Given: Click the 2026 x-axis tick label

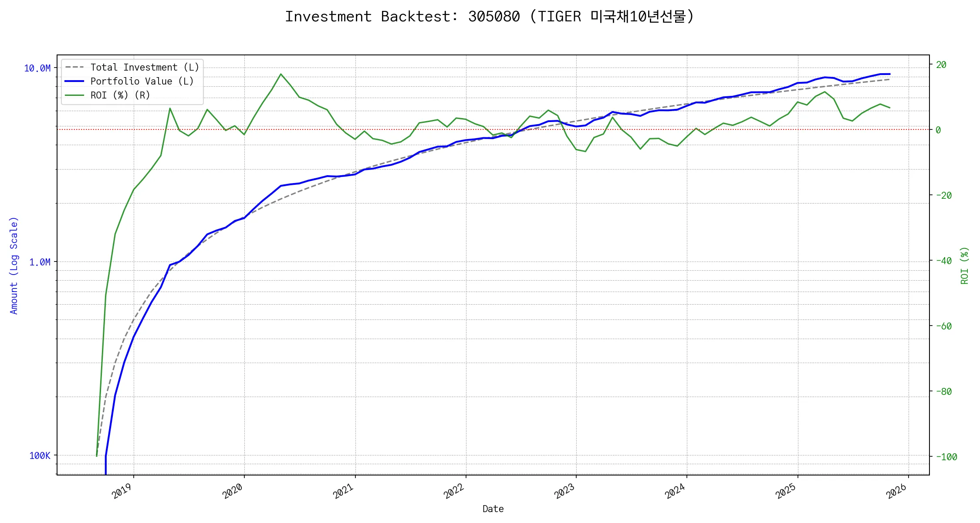Looking at the screenshot, I should [x=897, y=492].
